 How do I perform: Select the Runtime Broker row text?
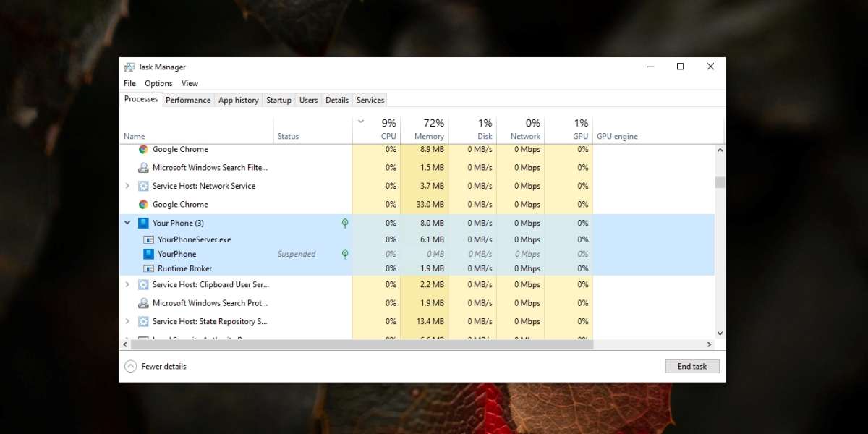tap(185, 268)
